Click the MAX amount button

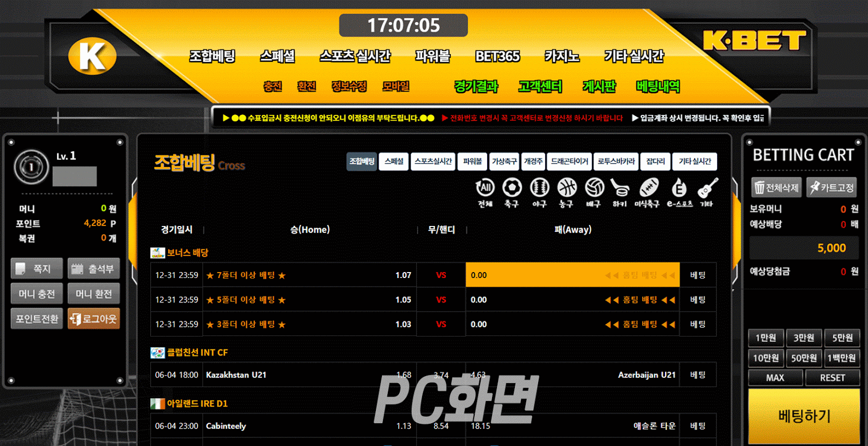775,378
